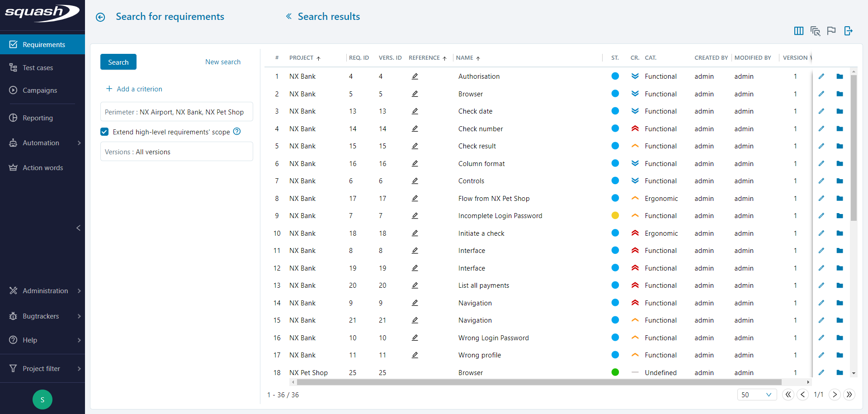Expand the Administration sidebar menu

(x=45, y=291)
